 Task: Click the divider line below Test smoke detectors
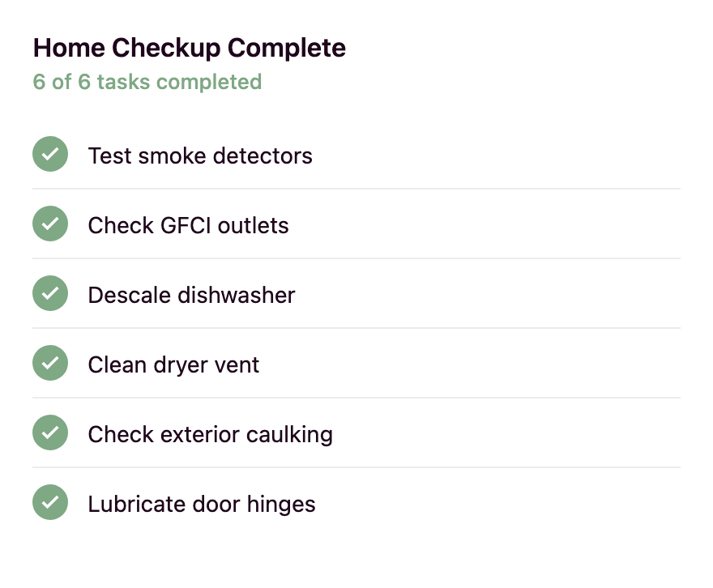[x=356, y=189]
